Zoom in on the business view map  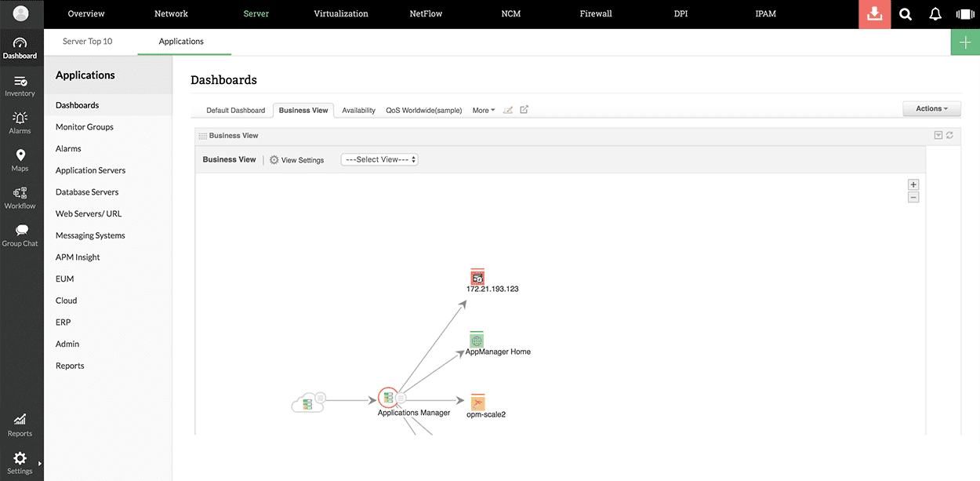pos(913,184)
